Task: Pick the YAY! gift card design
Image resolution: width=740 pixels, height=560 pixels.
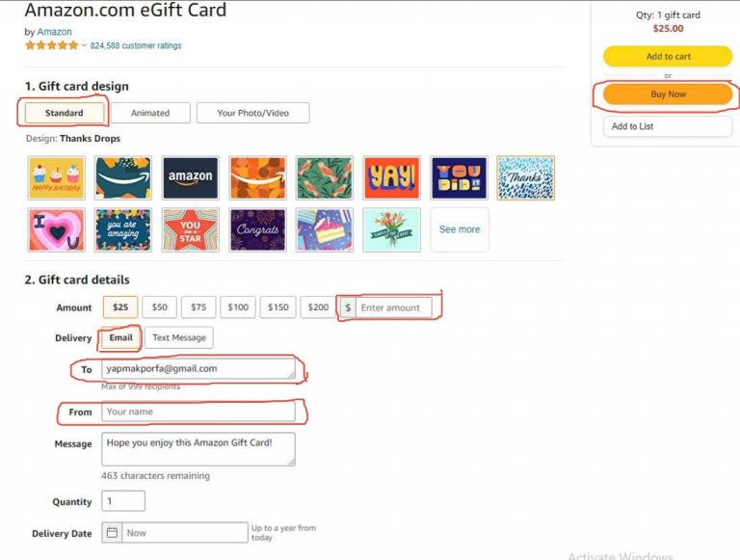Action: [x=391, y=177]
